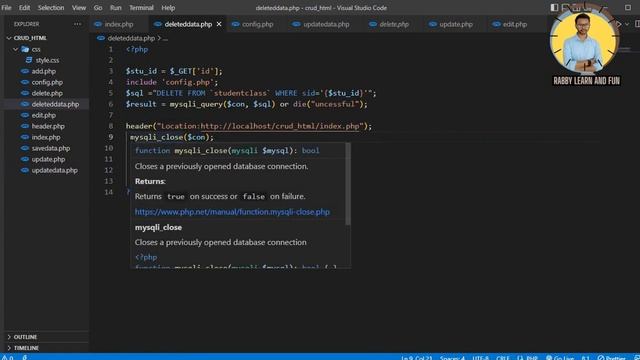Click the Run Code play icon
The height and width of the screenshot is (360, 640).
619,24
